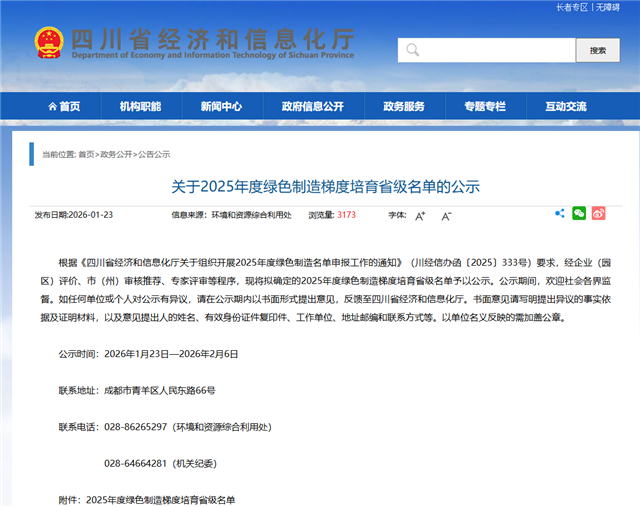Screen dimensions: 640x507
Task: Click the home icon in navigation bar
Action: pos(51,107)
